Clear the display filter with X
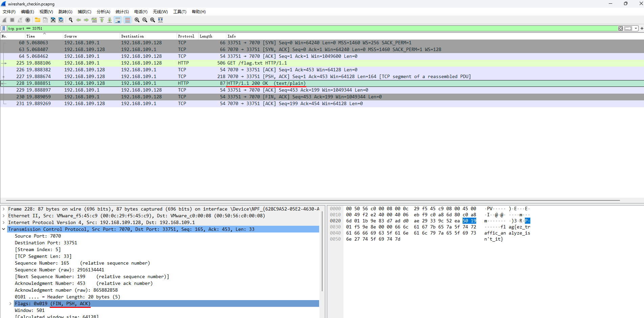This screenshot has width=644, height=318. [620, 28]
